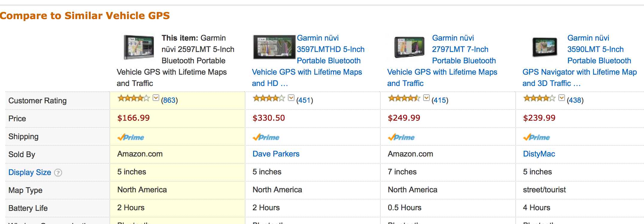Image resolution: width=644 pixels, height=224 pixels.
Task: Click the Garmin nüvi 3590LMT product thumbnail
Action: pos(545,47)
